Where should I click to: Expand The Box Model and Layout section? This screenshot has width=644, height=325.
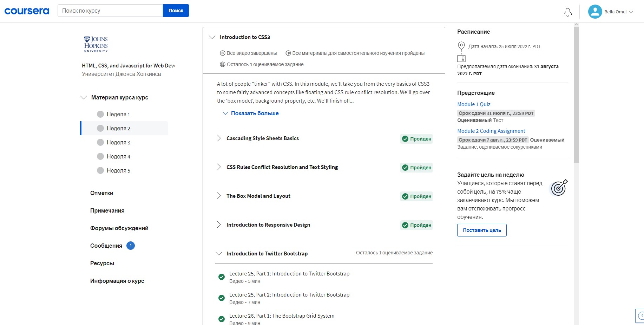coord(219,196)
